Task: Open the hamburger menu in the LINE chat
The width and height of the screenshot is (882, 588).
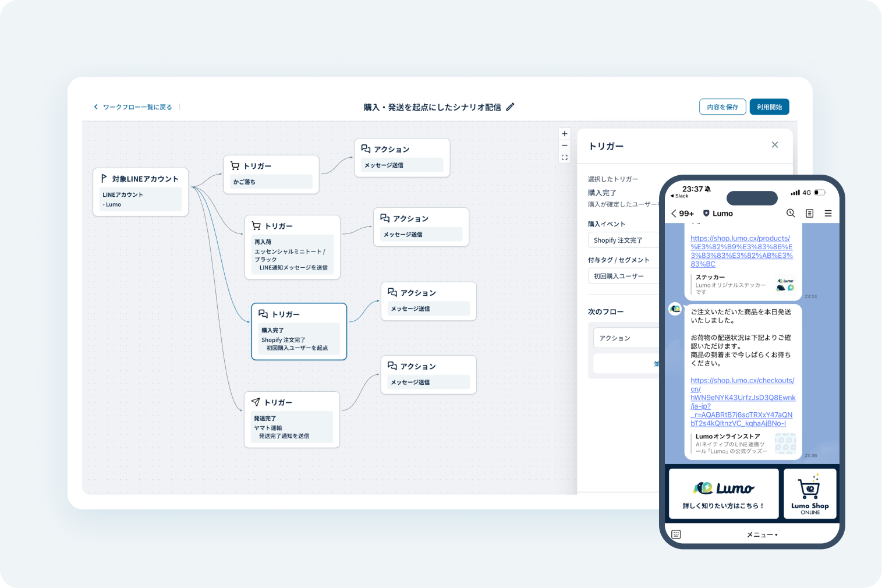Action: point(828,214)
